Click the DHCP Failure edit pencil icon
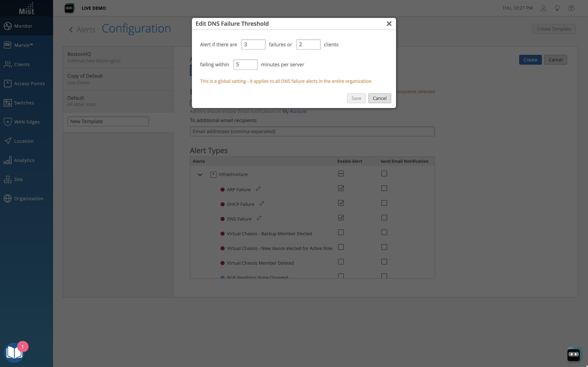Screen dimensions: 588x367 [x=262, y=203]
